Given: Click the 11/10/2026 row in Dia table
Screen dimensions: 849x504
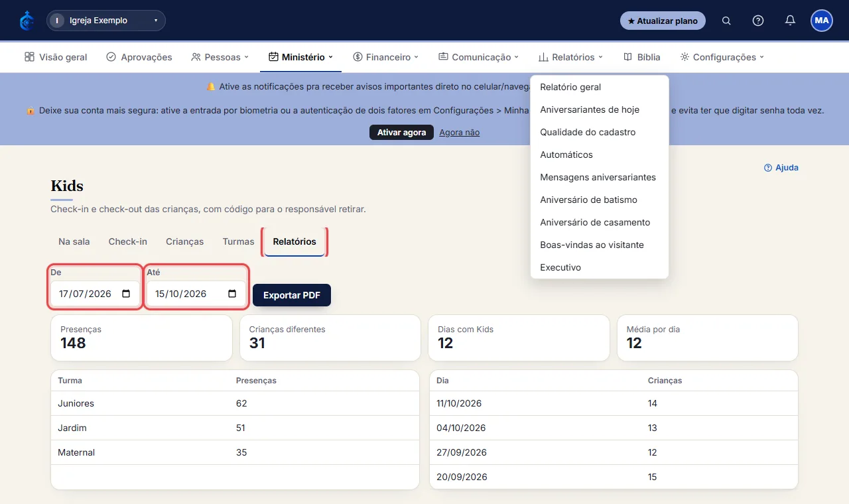Looking at the screenshot, I should tap(614, 403).
